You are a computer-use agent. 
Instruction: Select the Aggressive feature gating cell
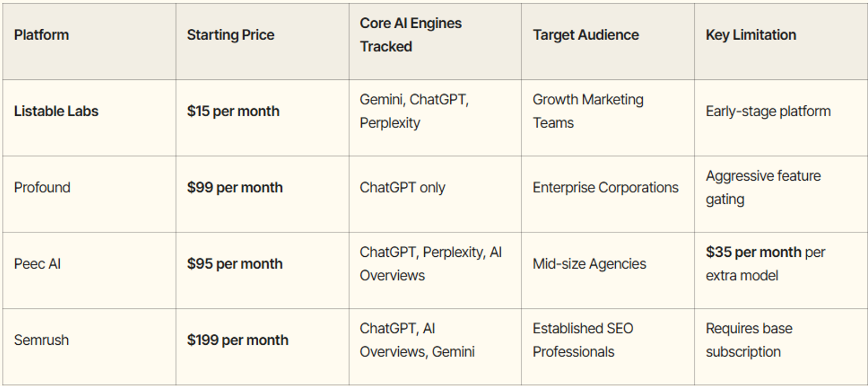[x=763, y=187]
